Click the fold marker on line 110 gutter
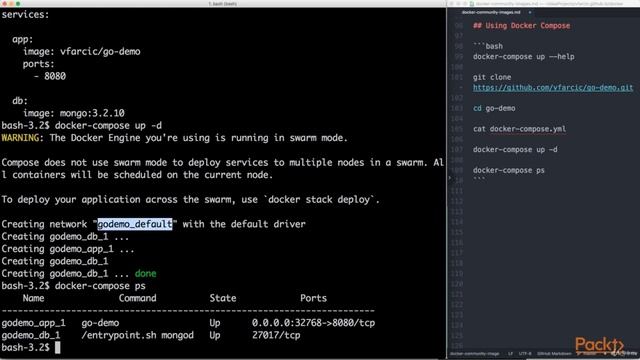 coord(450,178)
